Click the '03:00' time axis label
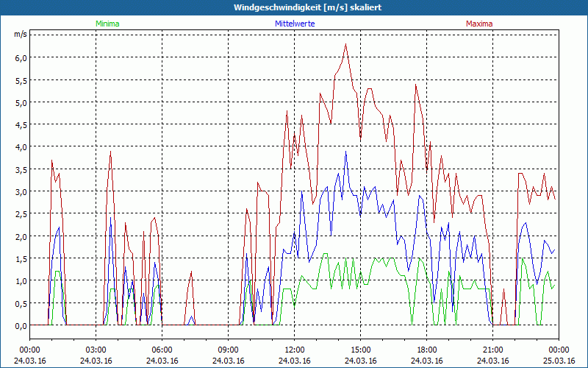 [x=96, y=350]
